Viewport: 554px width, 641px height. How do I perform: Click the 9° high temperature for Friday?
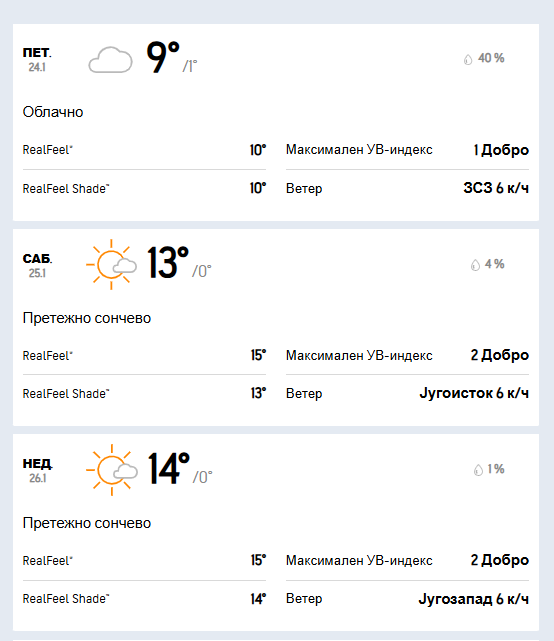[x=163, y=57]
